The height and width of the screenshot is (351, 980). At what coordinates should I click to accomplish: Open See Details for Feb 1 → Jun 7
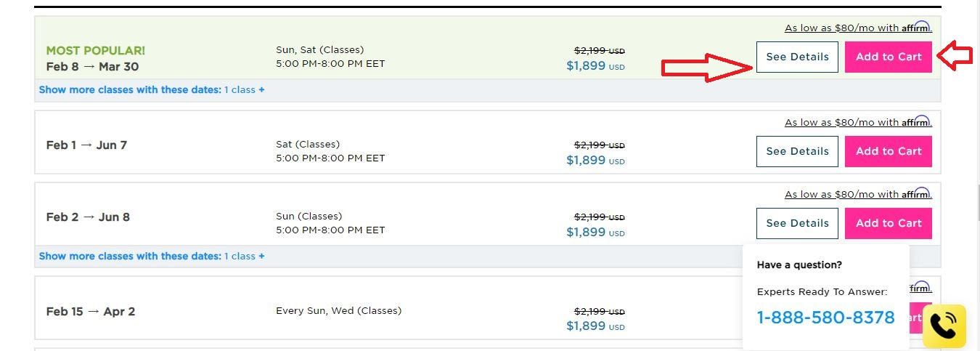[797, 151]
